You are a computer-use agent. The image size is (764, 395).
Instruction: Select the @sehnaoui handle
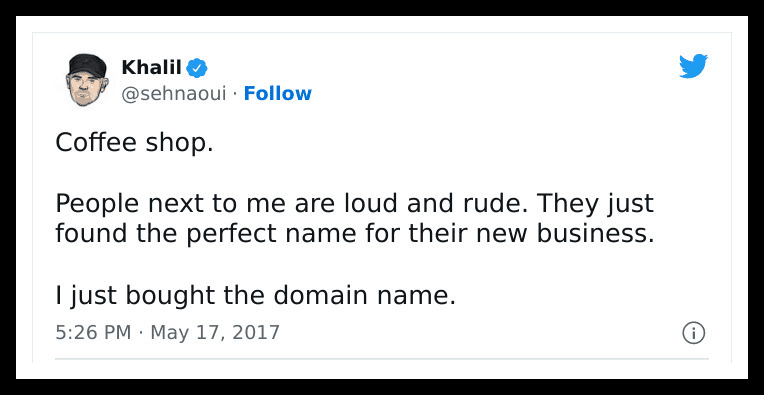point(173,94)
